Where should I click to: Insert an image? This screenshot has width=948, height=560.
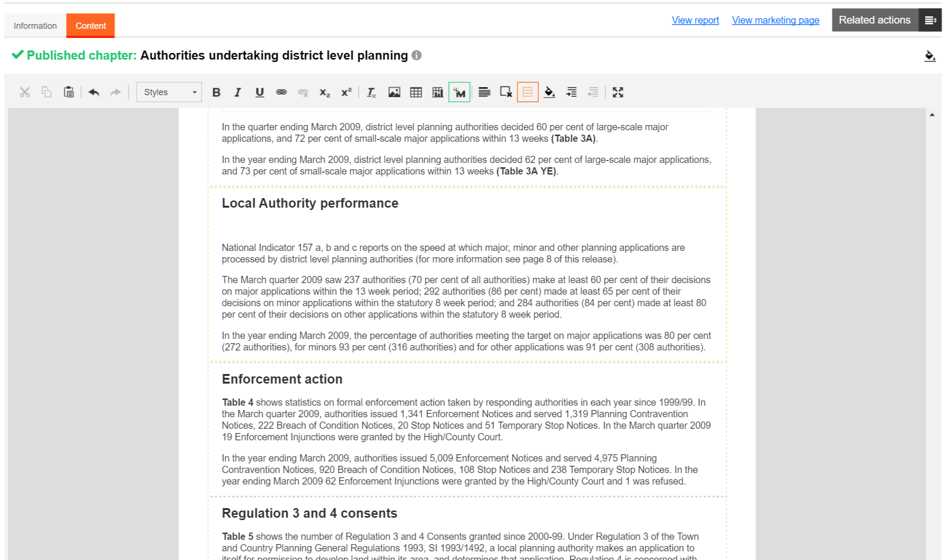click(x=394, y=92)
